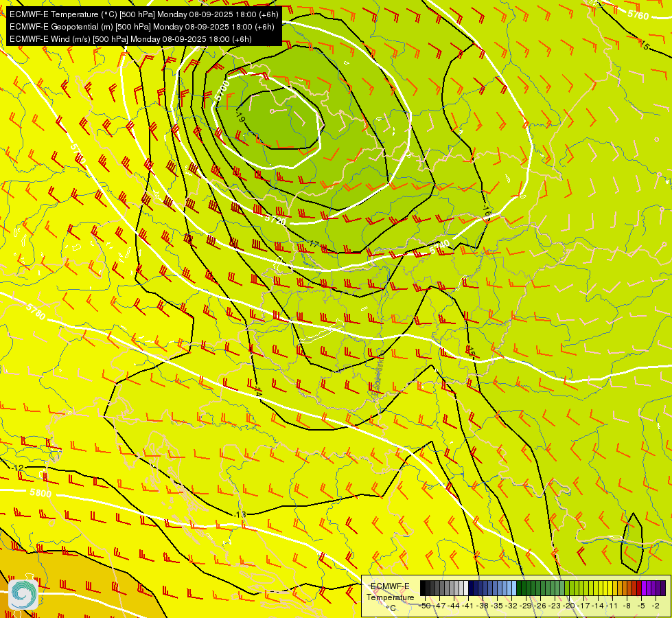This screenshot has height=618, width=672.
Task: Click the 5700 geopotential contour label
Action: click(x=222, y=91)
